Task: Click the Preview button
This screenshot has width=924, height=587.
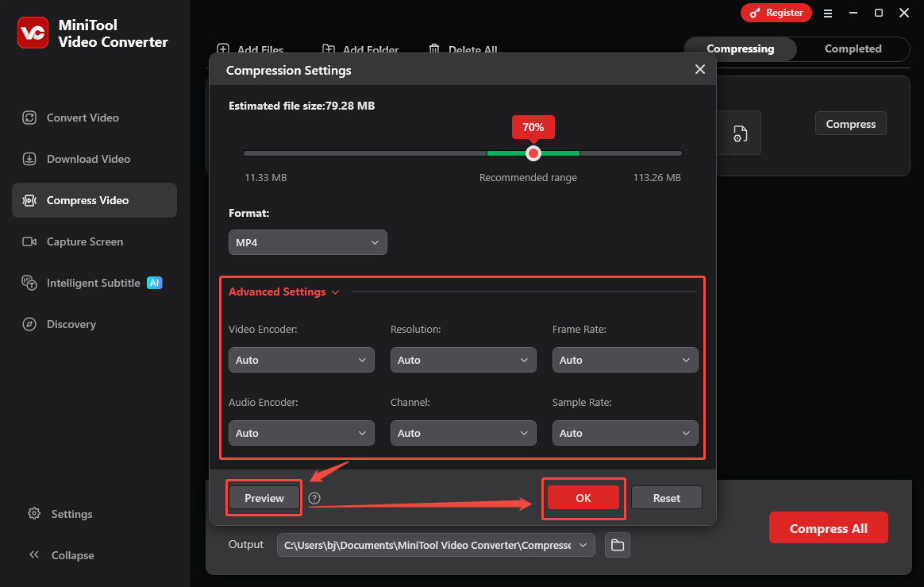Action: click(x=264, y=497)
